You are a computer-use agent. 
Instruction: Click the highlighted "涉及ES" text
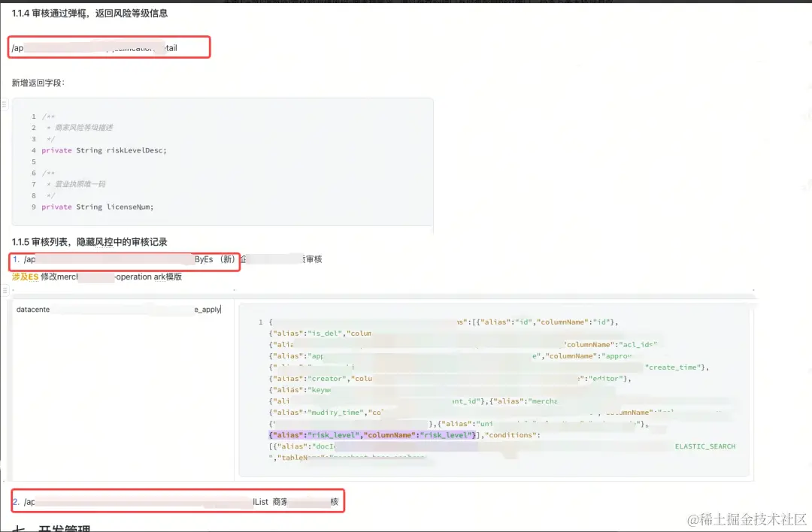[25, 277]
